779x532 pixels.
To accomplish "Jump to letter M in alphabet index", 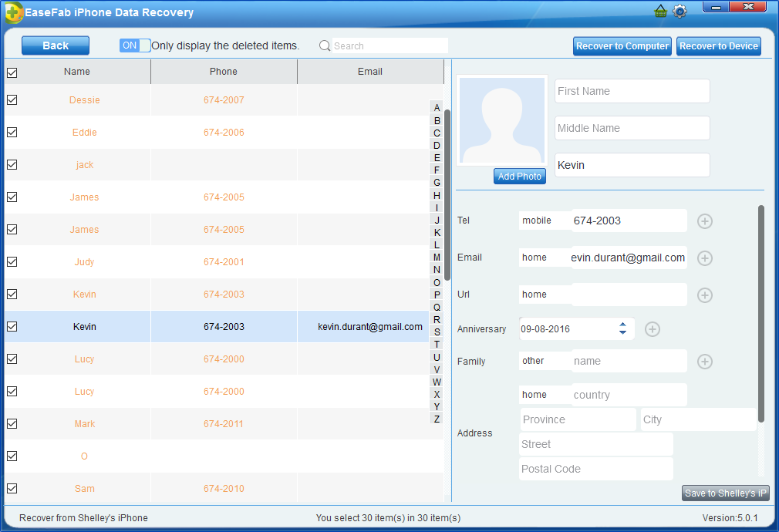I will (x=437, y=258).
